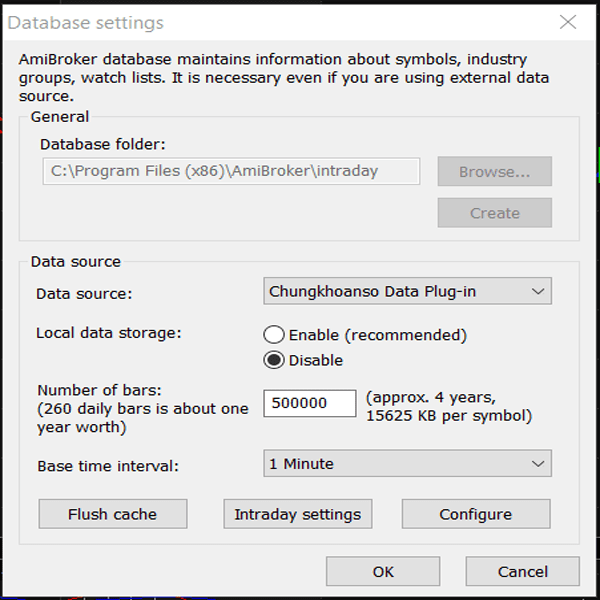This screenshot has height=600, width=600.
Task: Click Cancel to discard changes
Action: [x=522, y=571]
